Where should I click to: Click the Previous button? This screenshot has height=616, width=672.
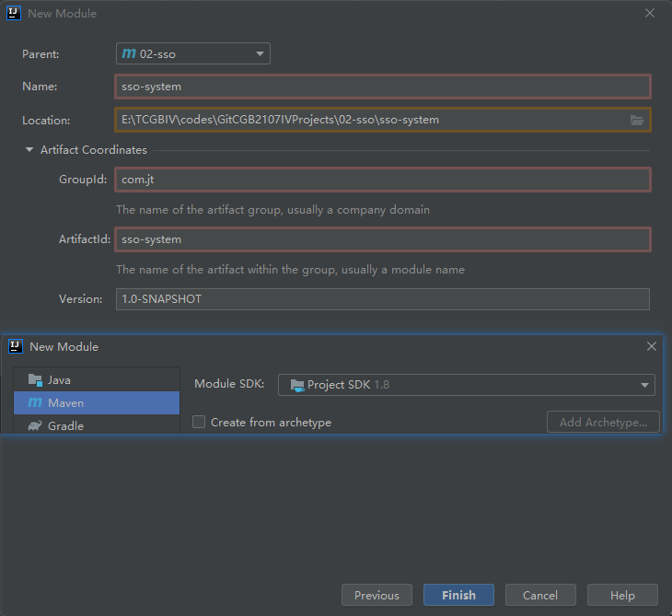point(377,596)
